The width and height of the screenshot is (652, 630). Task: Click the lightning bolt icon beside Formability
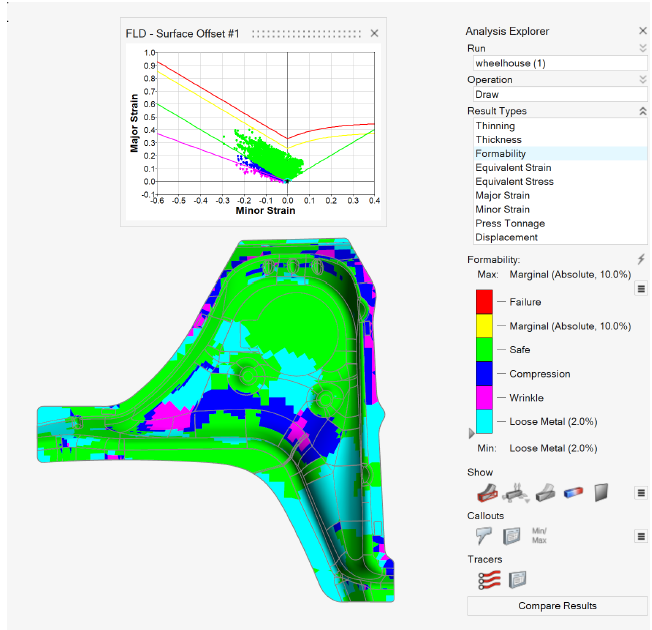click(641, 259)
